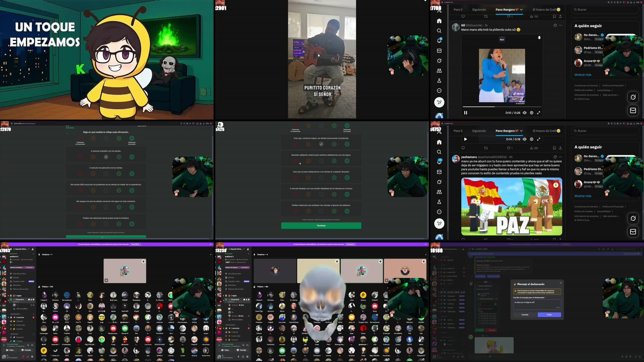Expand the 'Pavo Rangers' list dropdown arrow
Viewport: 644px width, 362px height.
click(521, 9)
